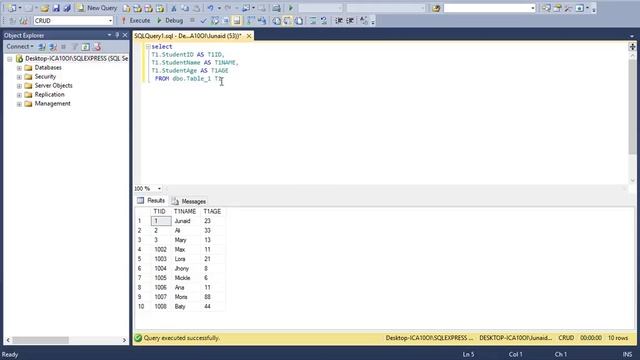Screen dimensions: 640x360
Task: Click the Find in Files icon
Action: click(436, 8)
